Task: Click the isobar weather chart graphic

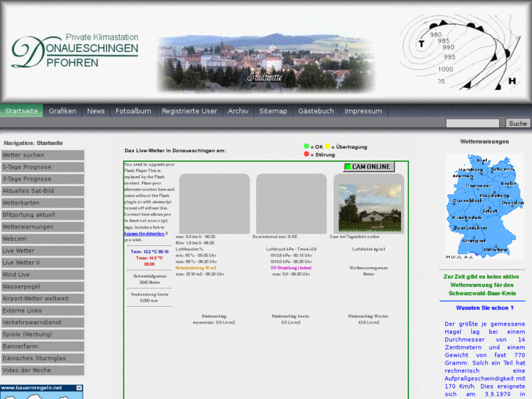Action: pyautogui.click(x=460, y=51)
